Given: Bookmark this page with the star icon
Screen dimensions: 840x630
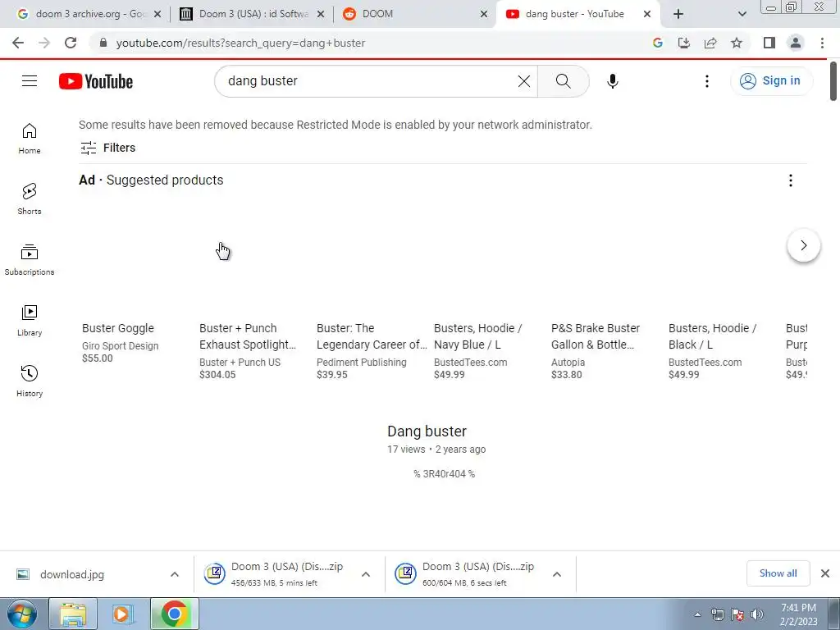Looking at the screenshot, I should 737,43.
